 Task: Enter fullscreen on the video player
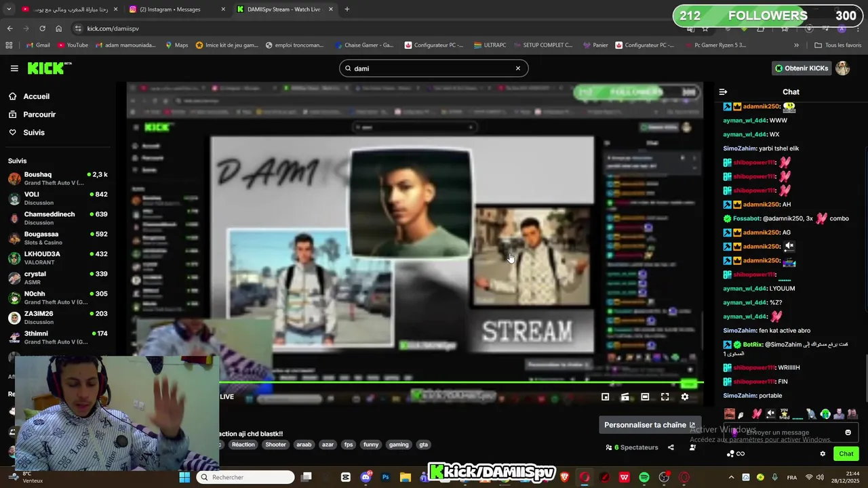(665, 397)
